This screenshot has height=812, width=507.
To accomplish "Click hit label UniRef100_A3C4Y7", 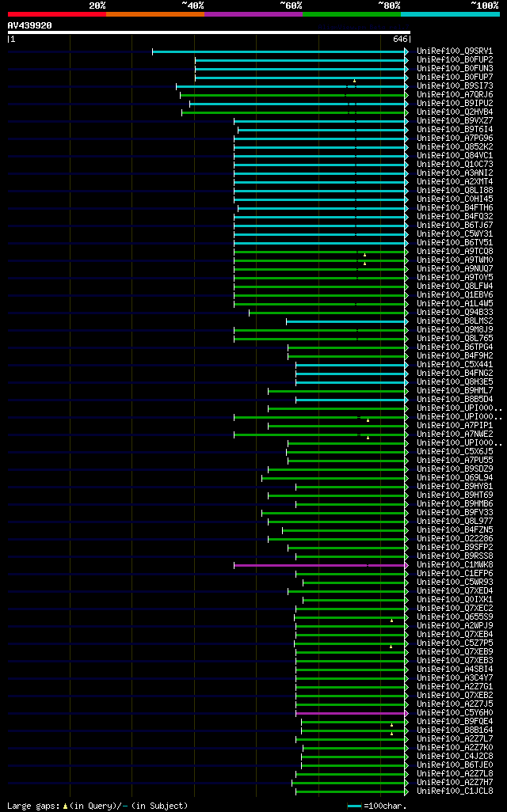I will tap(455, 678).
